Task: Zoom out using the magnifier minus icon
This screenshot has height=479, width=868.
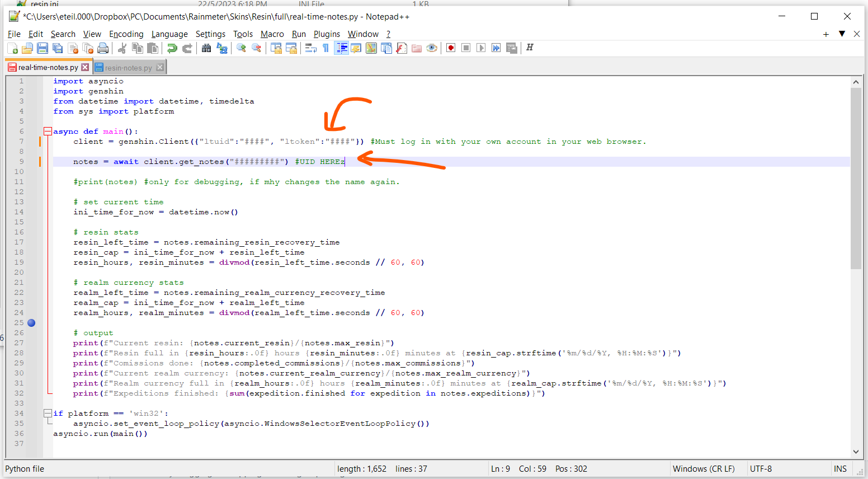Action: [x=256, y=48]
